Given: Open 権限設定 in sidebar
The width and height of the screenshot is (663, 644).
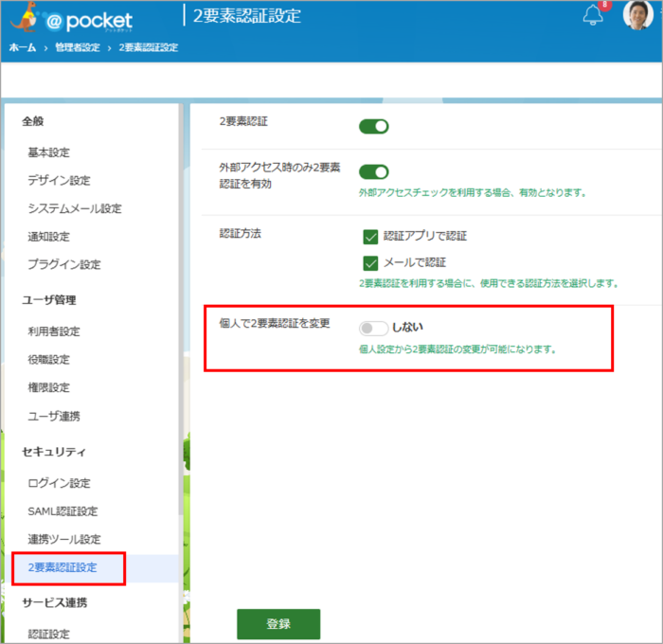Looking at the screenshot, I should click(x=48, y=387).
